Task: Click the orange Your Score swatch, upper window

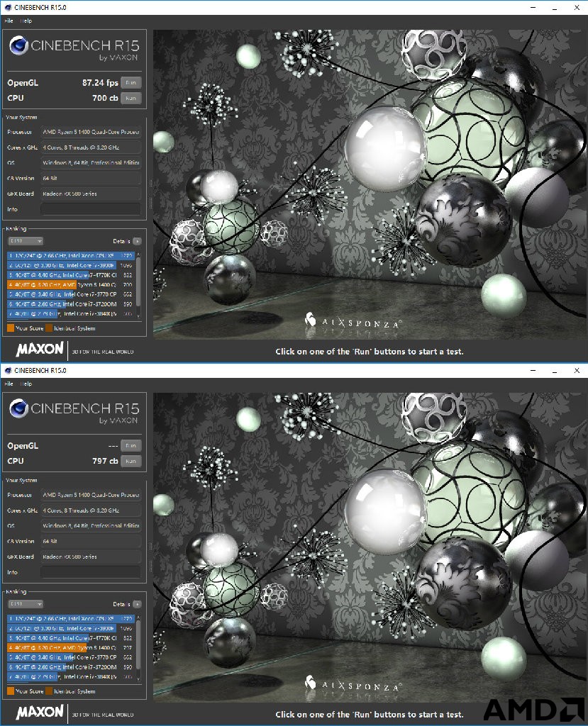Action: 11,328
